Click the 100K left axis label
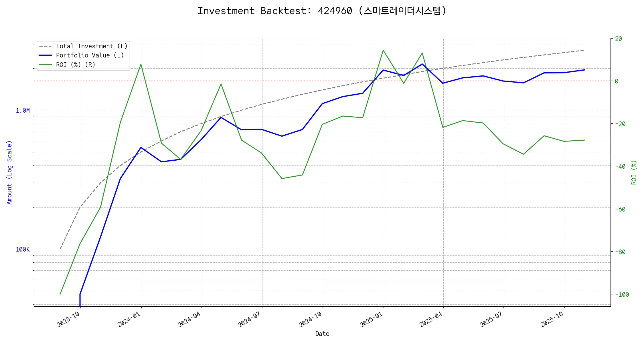The image size is (644, 343). click(23, 250)
